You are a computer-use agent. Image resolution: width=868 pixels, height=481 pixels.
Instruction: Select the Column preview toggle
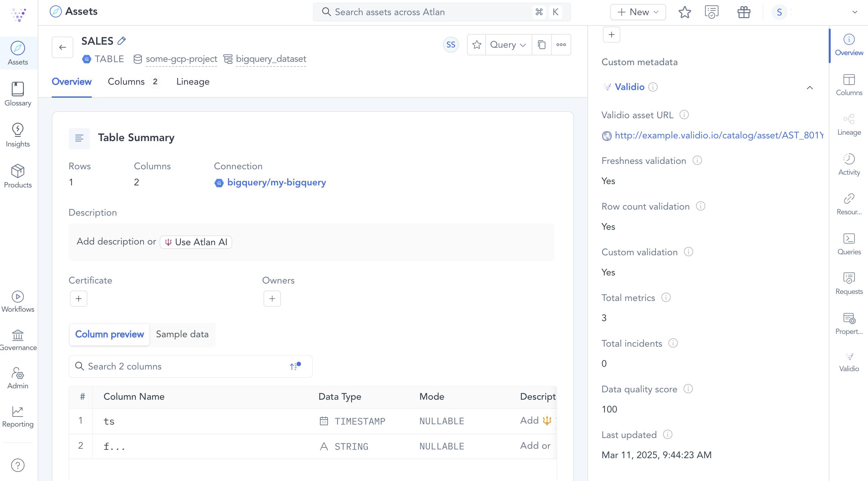point(109,334)
